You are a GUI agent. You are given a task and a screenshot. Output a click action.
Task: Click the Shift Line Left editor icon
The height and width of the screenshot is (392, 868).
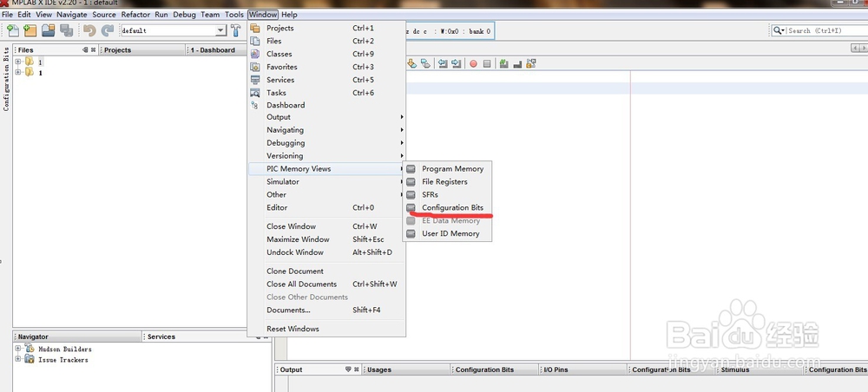(x=443, y=63)
